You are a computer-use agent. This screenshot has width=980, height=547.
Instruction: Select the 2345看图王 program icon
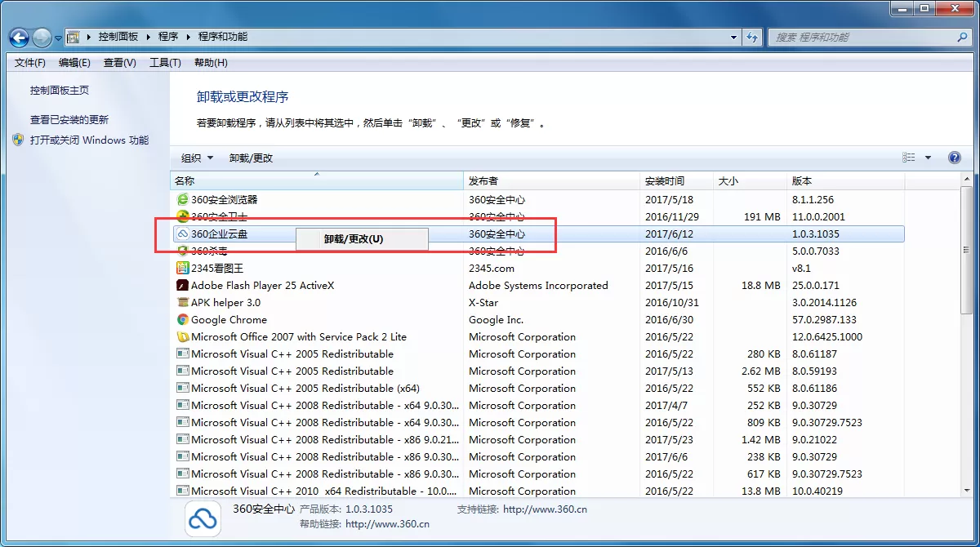pos(183,268)
